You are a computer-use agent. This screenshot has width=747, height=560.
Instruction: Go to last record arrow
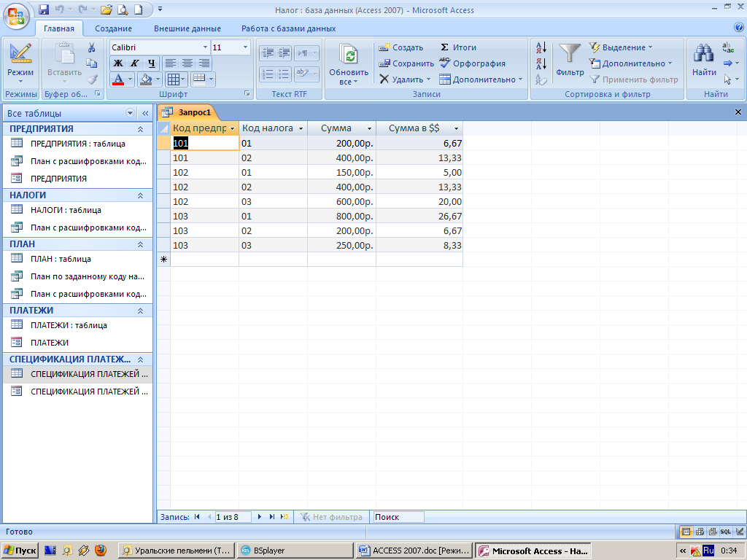coord(272,517)
